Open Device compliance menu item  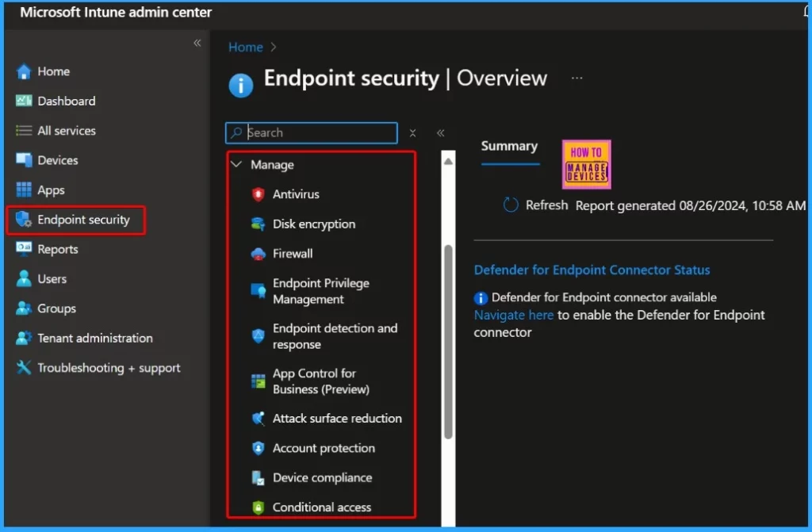coord(322,477)
